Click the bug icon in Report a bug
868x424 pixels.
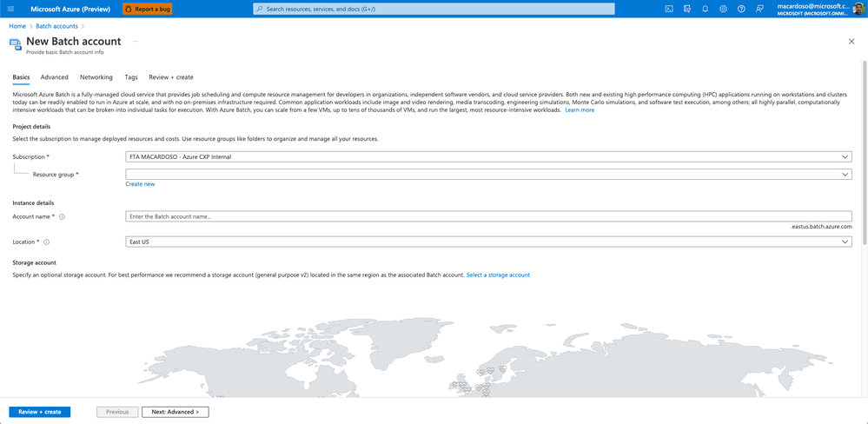point(128,9)
